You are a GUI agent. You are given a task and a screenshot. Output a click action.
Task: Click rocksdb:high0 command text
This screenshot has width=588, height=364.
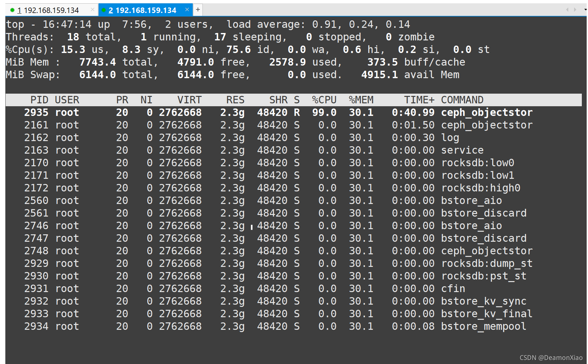[481, 188]
